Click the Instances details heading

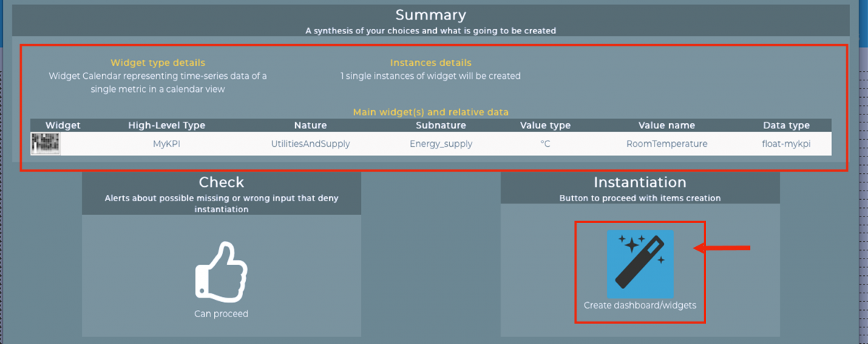[x=430, y=63]
